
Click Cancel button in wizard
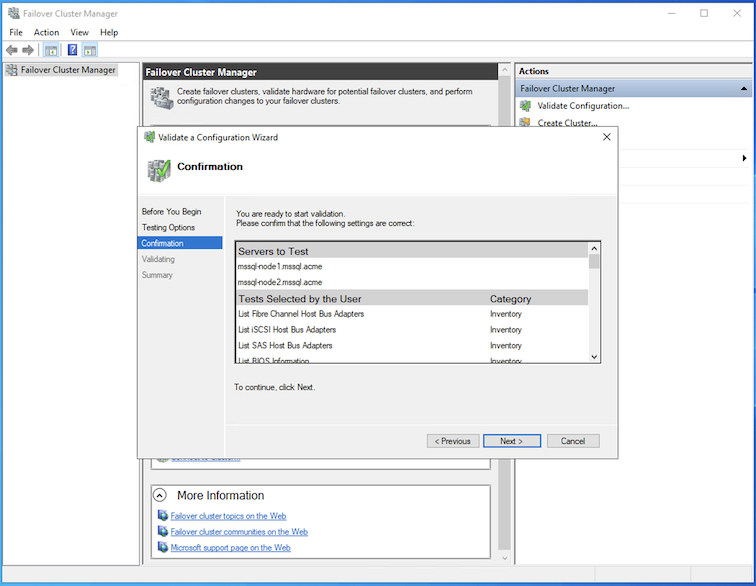click(x=573, y=441)
